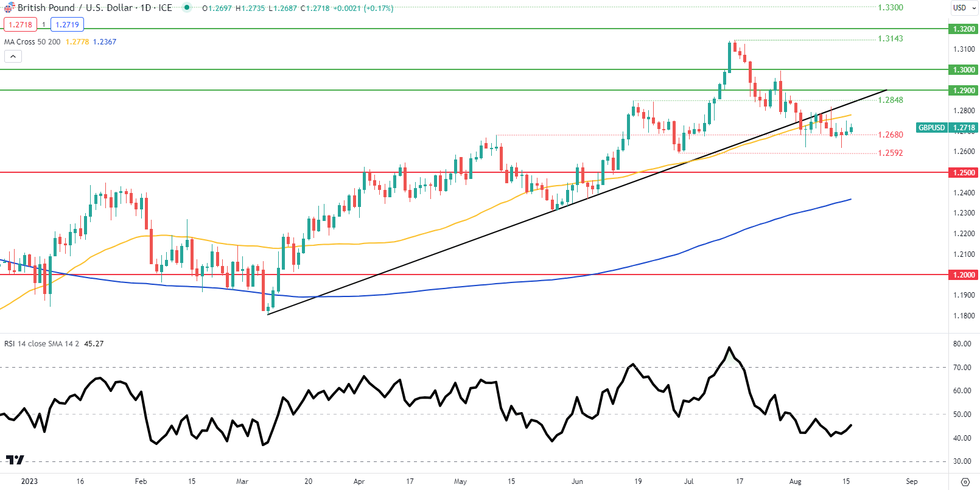Click the 1.2680 support annotation text

890,135
